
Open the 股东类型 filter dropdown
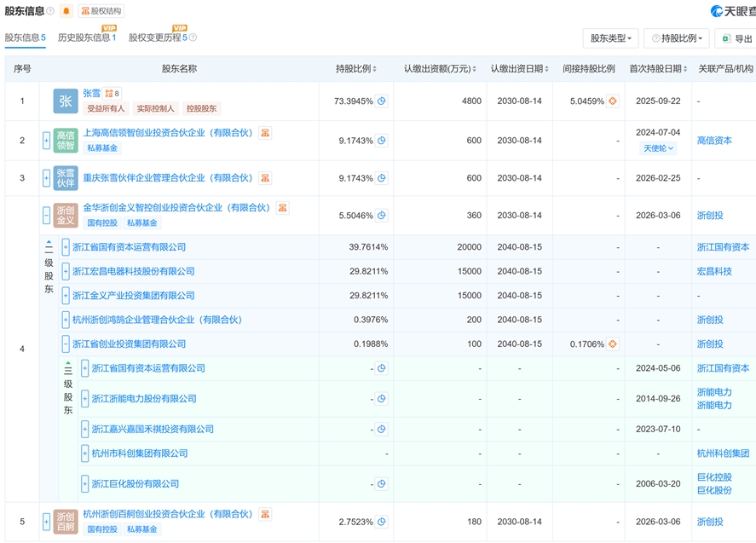[x=610, y=38]
